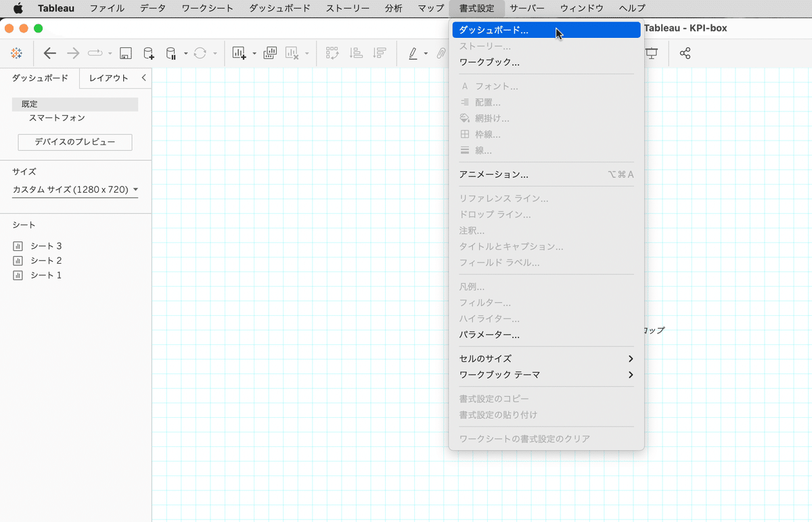Open the カスタム サイズ (1280 x 720) dropdown
This screenshot has width=812, height=522.
[x=75, y=190]
